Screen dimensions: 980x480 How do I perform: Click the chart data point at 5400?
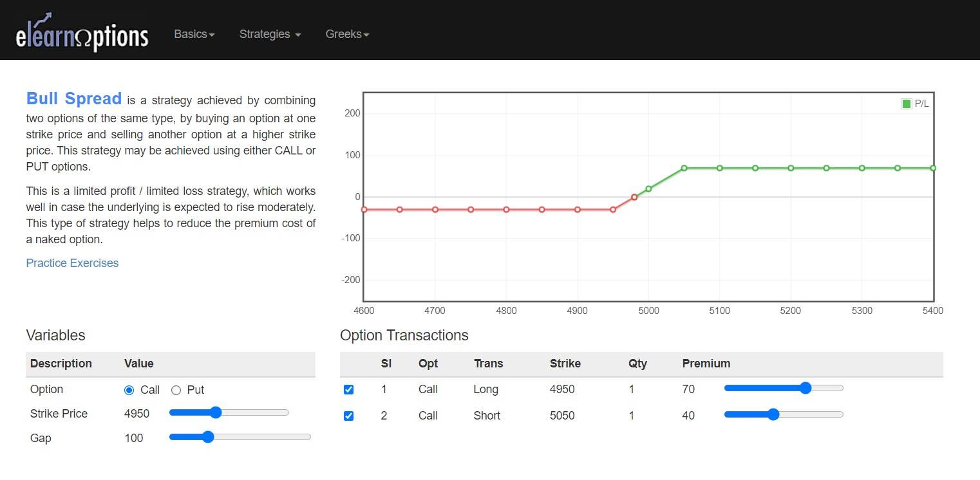click(x=932, y=168)
